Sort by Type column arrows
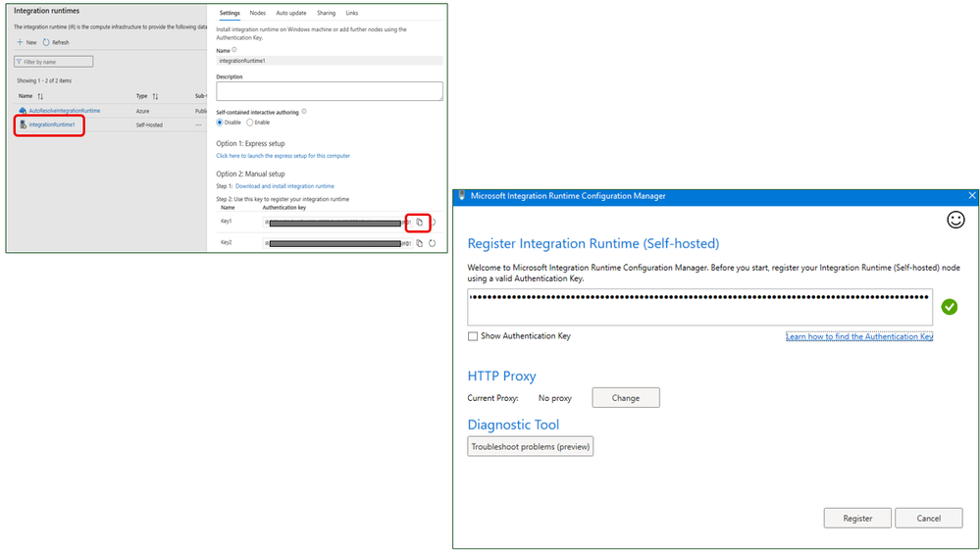The height and width of the screenshot is (551, 980). [x=155, y=96]
